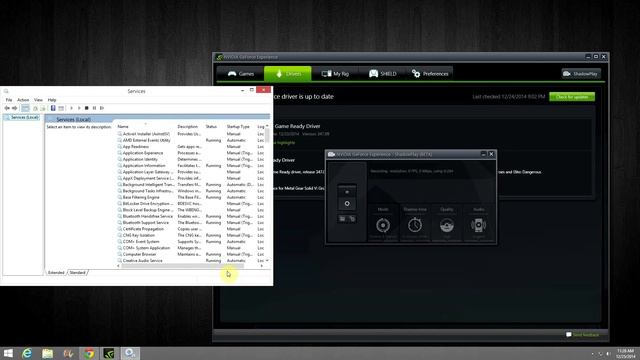Image resolution: width=640 pixels, height=360 pixels.
Task: Open the Action menu in Services
Action: coord(23,100)
